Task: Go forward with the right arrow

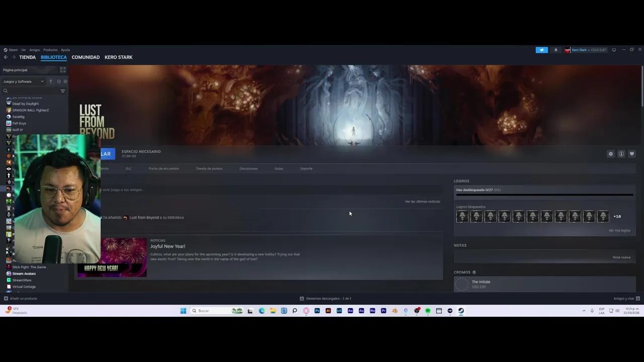Action: click(13, 57)
